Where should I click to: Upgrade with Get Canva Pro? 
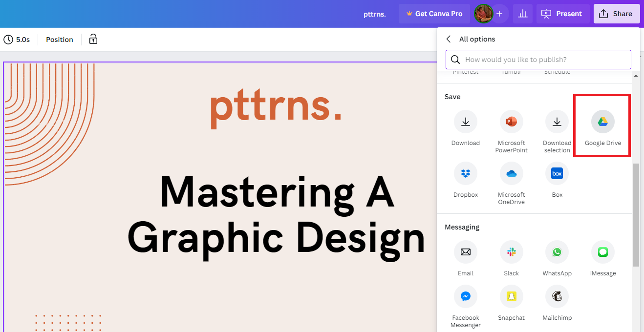[434, 14]
